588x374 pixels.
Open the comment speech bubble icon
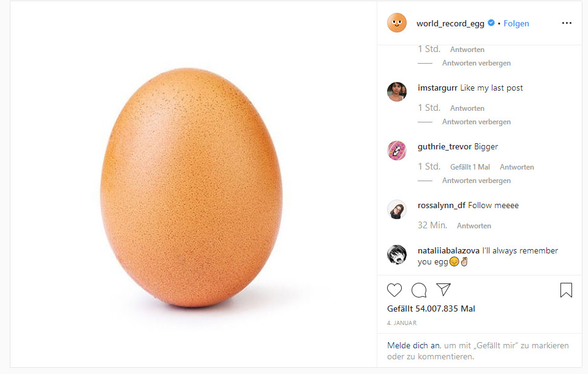[x=419, y=290]
